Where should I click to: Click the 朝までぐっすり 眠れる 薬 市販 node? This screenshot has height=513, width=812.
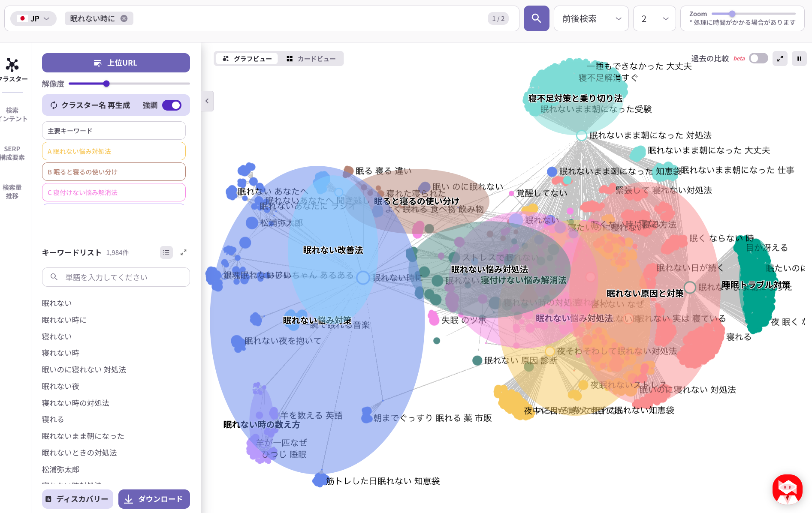click(367, 415)
